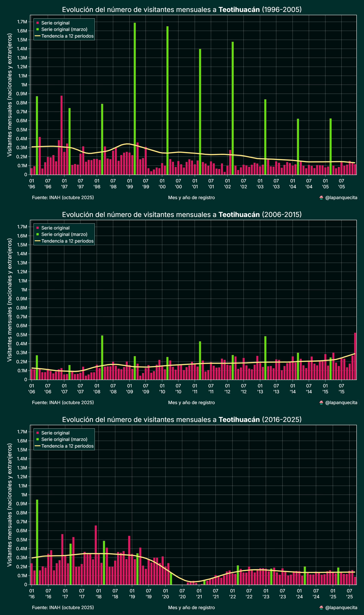The height and width of the screenshot is (615, 364).
Task: Toggle 'Serie original (marzo)' text in the 1996-2005 legend
Action: point(64,29)
